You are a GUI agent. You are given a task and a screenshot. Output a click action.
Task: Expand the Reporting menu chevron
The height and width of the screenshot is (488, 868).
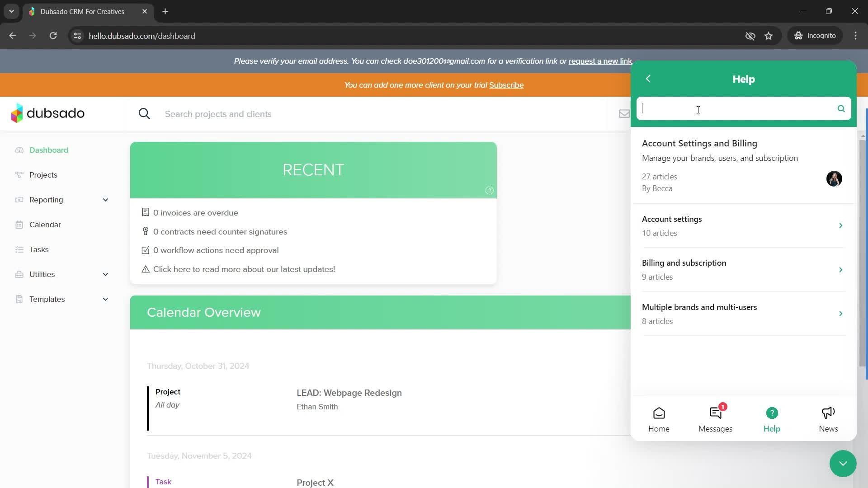click(x=105, y=200)
